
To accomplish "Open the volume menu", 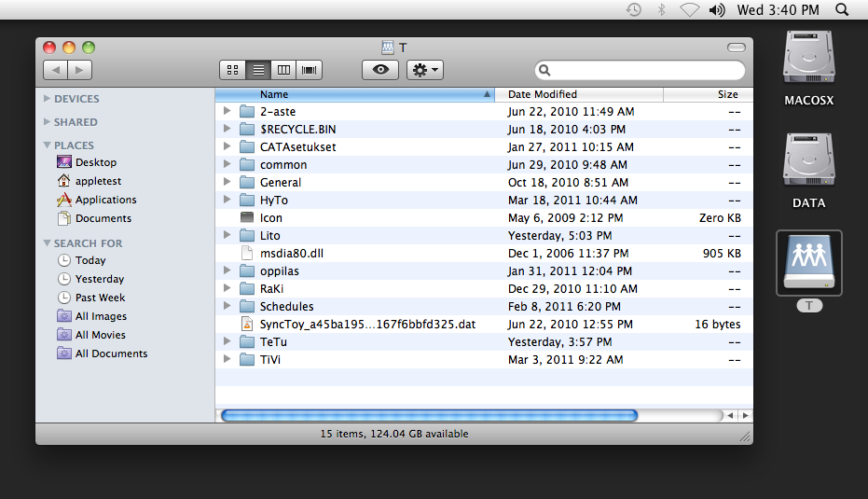I will (x=717, y=10).
